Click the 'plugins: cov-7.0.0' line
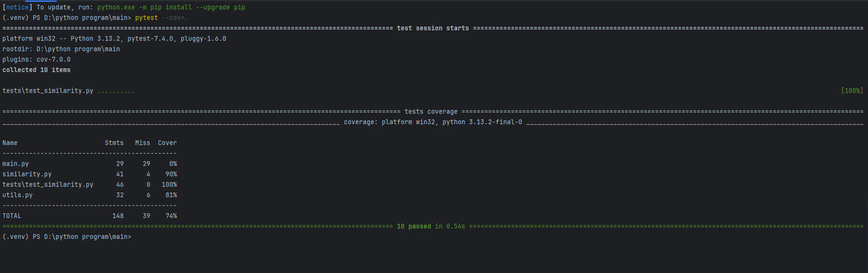Image resolution: width=868 pixels, height=273 pixels. click(x=37, y=59)
